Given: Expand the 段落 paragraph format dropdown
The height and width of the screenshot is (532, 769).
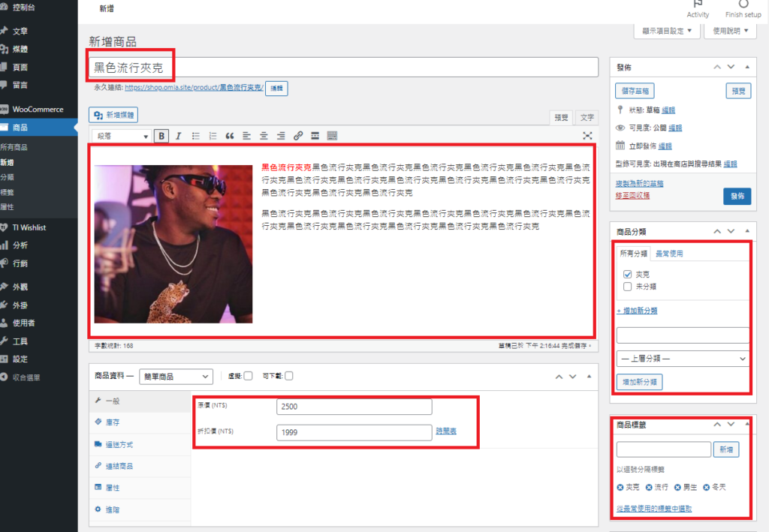Looking at the screenshot, I should pos(121,137).
